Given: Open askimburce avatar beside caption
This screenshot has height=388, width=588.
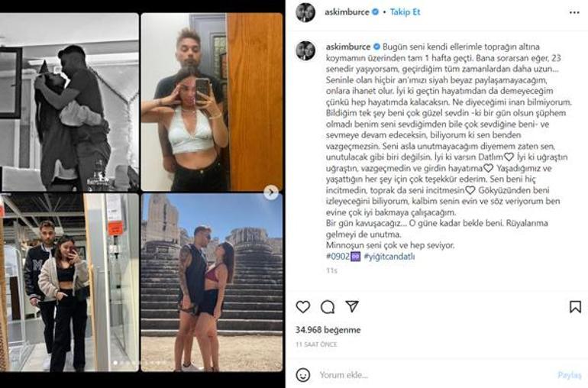Looking at the screenshot, I should [x=305, y=50].
